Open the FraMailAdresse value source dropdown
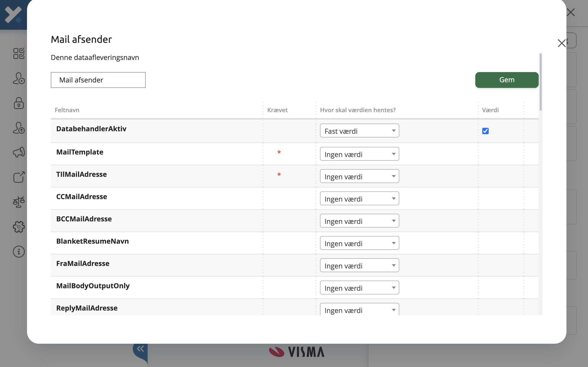 [x=359, y=265]
